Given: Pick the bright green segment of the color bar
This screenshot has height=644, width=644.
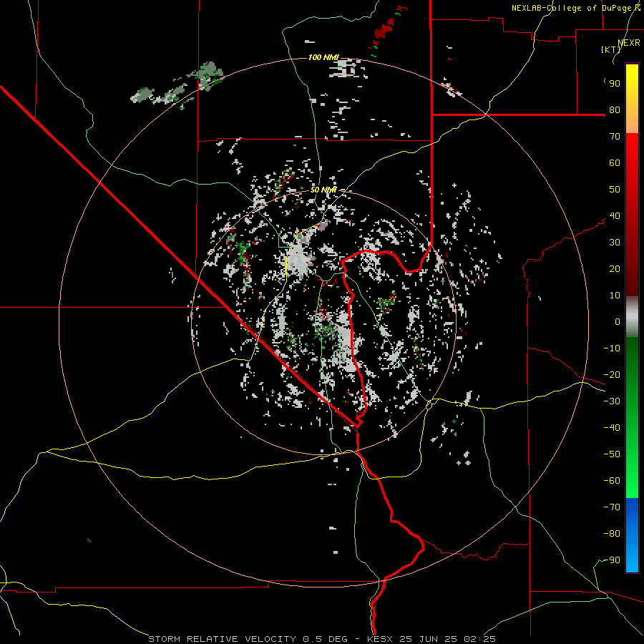Looking at the screenshot, I should [x=632, y=472].
